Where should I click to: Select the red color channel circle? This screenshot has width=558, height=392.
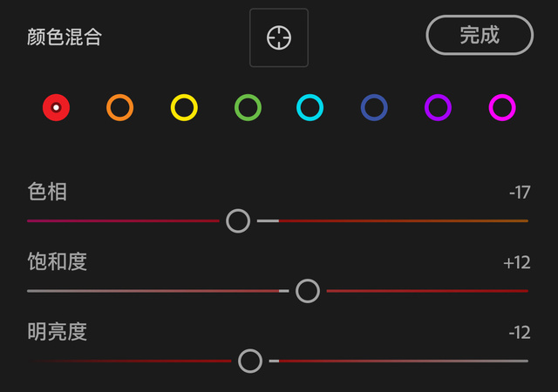(x=56, y=107)
